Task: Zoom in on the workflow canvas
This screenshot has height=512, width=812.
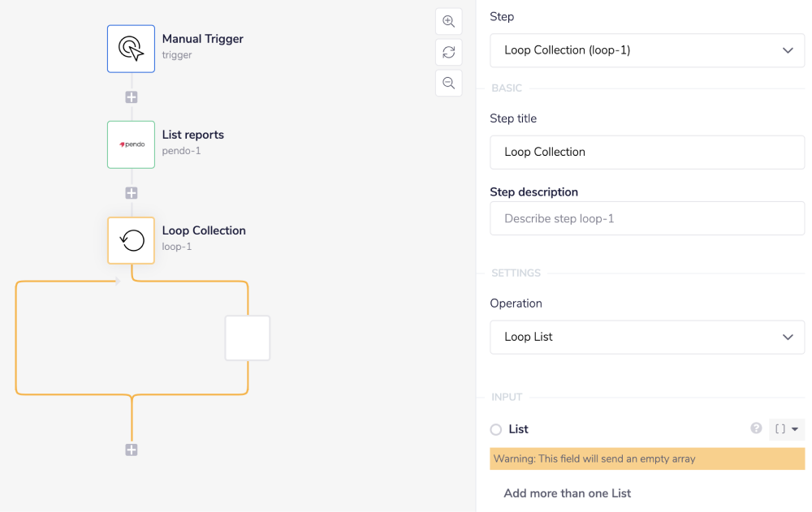Action: pos(448,22)
